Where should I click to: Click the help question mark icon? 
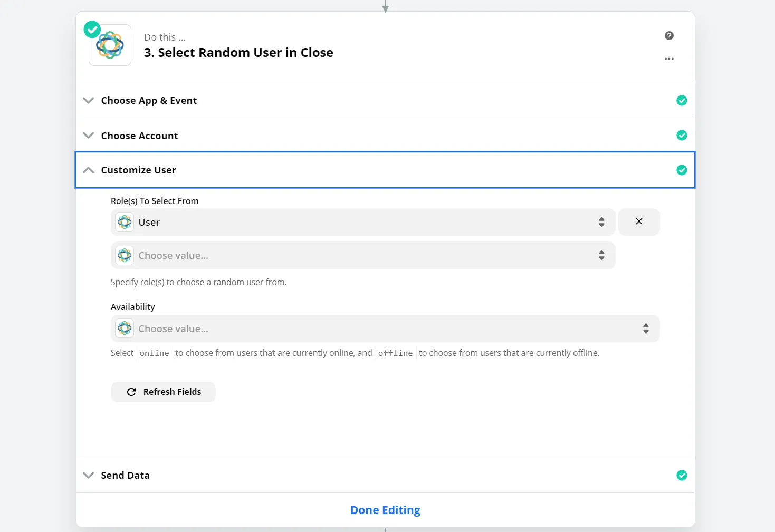[669, 36]
